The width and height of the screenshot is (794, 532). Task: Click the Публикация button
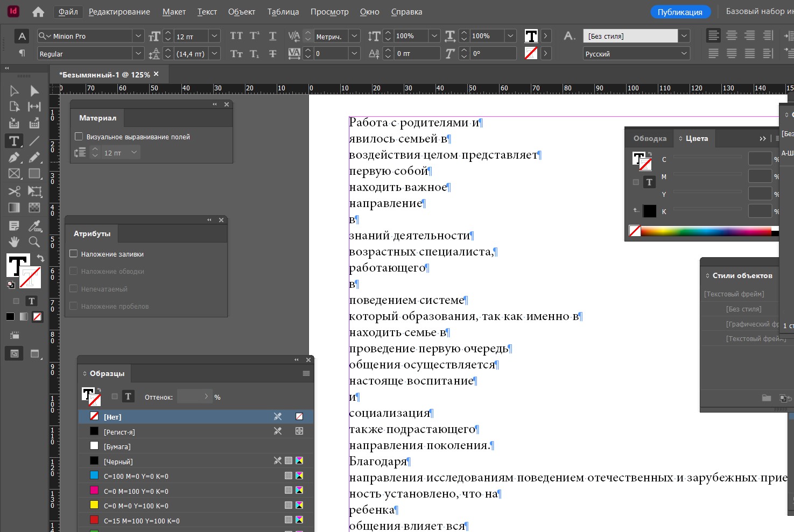point(680,12)
